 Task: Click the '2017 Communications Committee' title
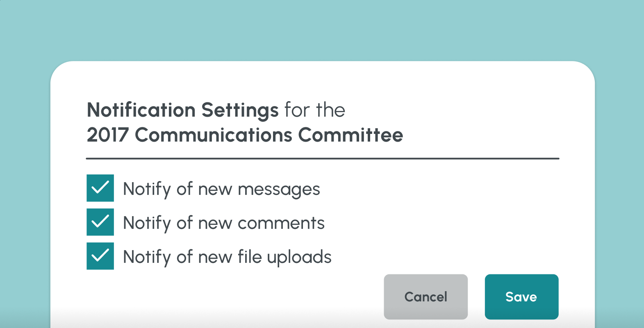(x=245, y=135)
